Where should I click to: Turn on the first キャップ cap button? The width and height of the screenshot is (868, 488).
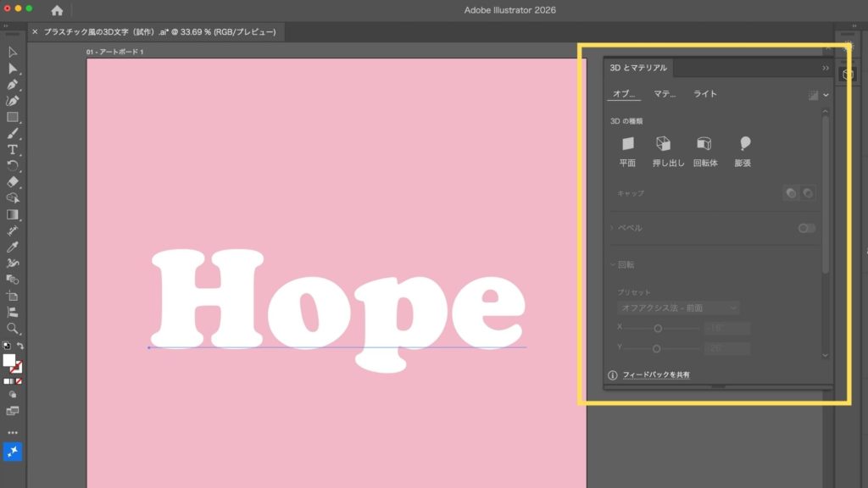point(791,193)
